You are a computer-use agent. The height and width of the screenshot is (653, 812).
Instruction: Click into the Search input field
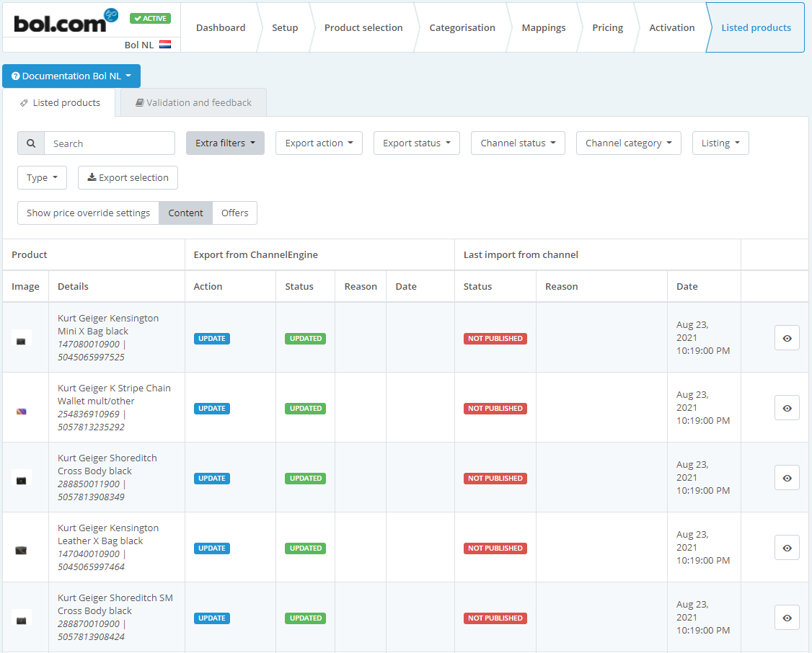[x=110, y=143]
